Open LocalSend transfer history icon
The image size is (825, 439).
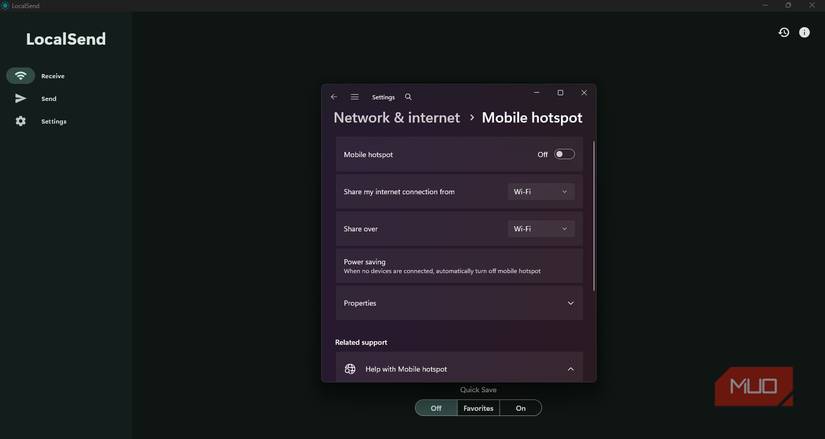(784, 33)
